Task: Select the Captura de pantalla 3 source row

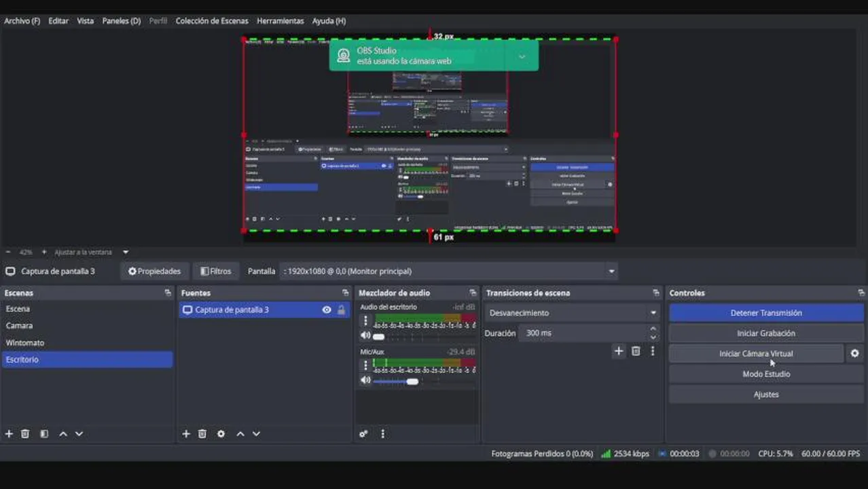Action: tap(264, 310)
